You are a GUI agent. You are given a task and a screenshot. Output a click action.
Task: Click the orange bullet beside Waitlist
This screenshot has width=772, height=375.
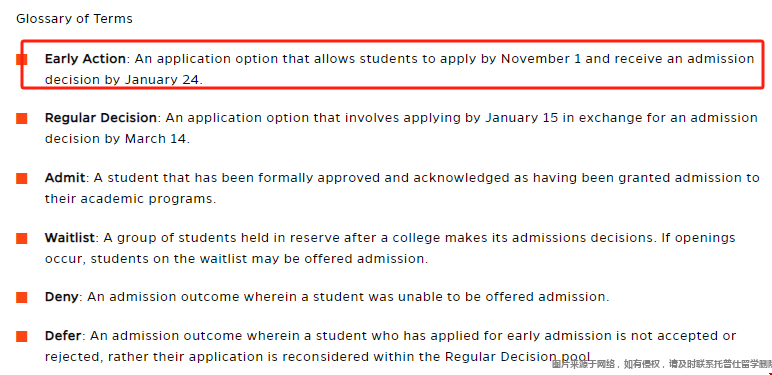(22, 239)
